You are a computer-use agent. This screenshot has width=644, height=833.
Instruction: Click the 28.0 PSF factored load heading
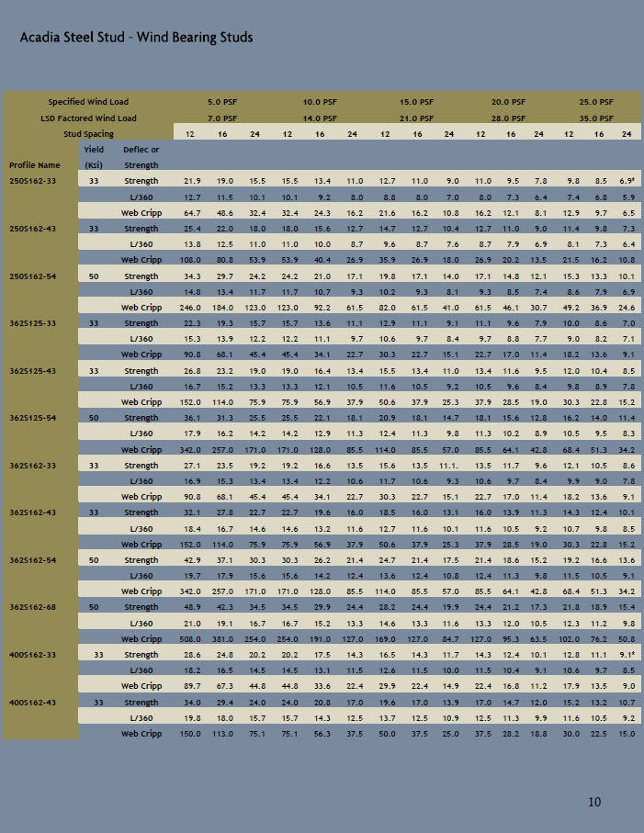tap(507, 118)
